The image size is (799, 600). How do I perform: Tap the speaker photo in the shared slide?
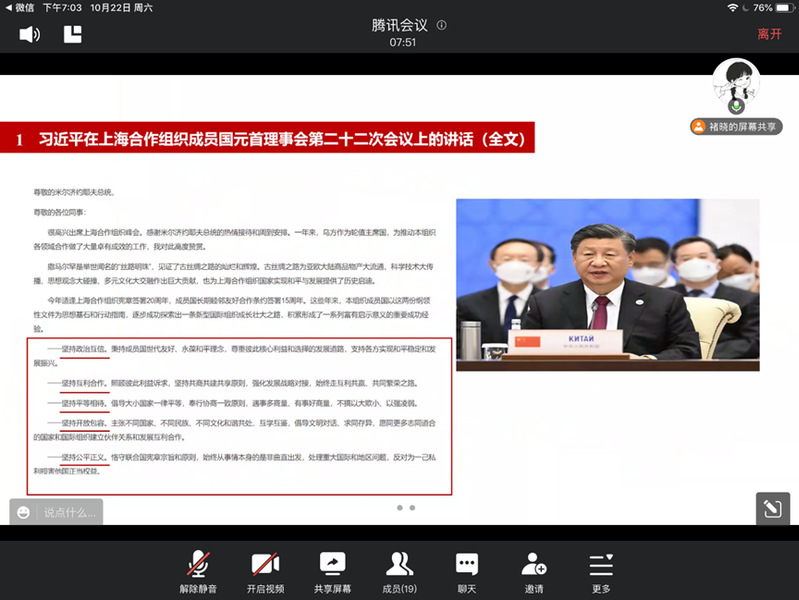[x=606, y=278]
